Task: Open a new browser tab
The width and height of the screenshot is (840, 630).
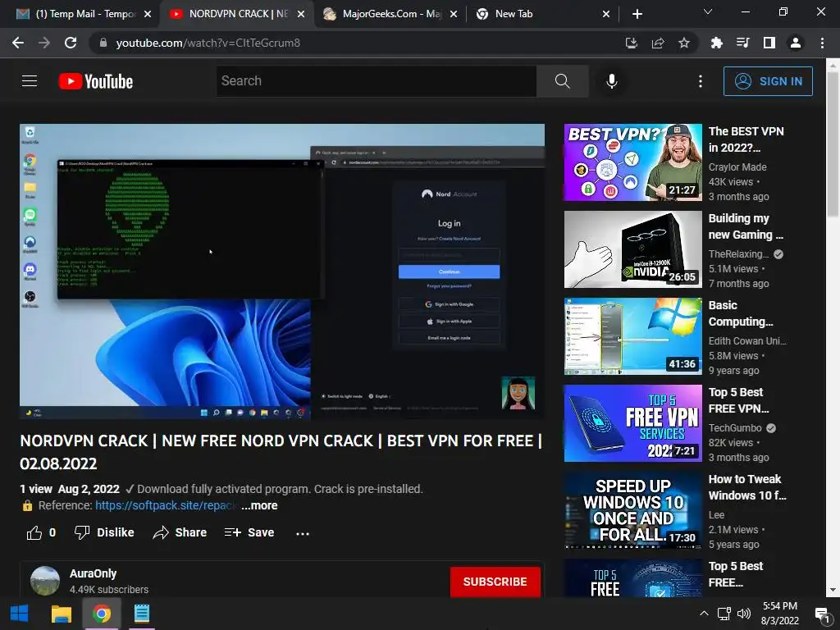Action: point(637,14)
